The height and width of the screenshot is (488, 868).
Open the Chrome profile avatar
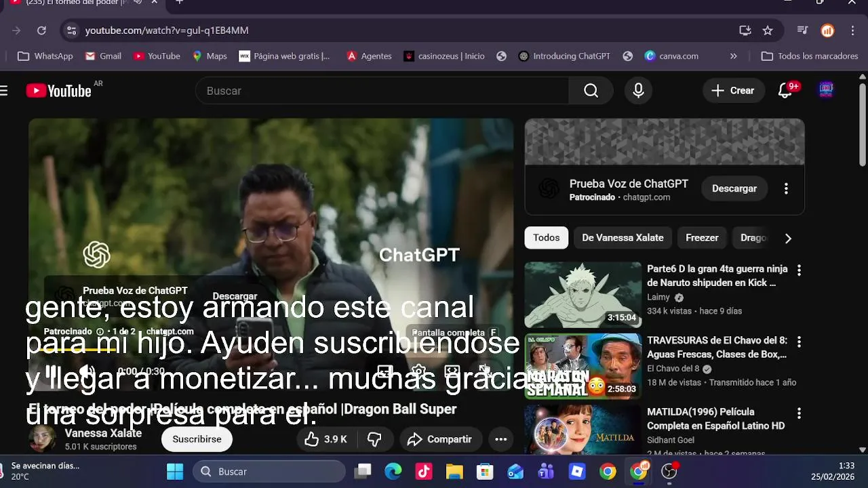(827, 30)
